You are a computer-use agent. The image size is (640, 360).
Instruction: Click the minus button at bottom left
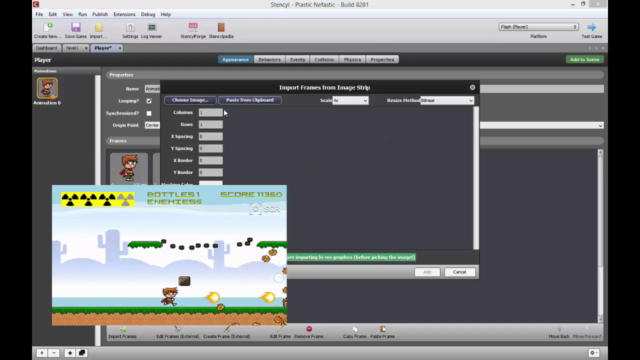[54, 353]
